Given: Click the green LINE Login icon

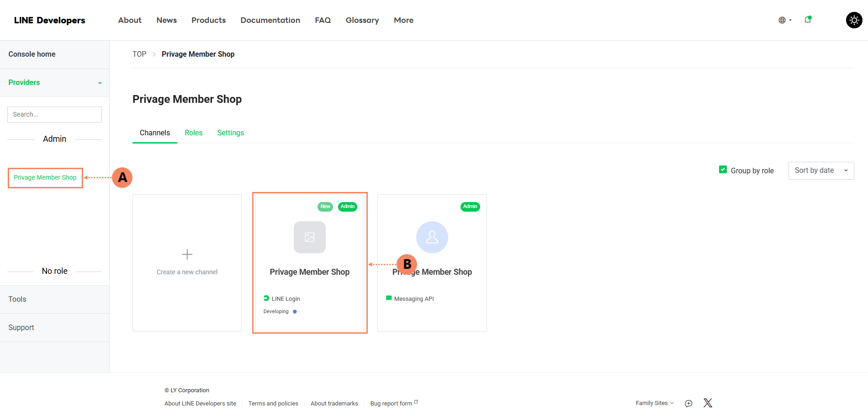Looking at the screenshot, I should 266,298.
